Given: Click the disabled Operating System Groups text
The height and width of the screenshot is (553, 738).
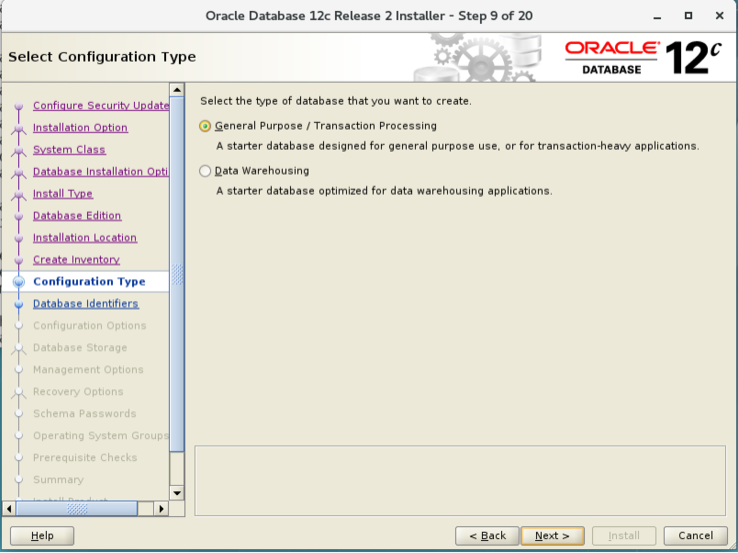Looking at the screenshot, I should (101, 436).
